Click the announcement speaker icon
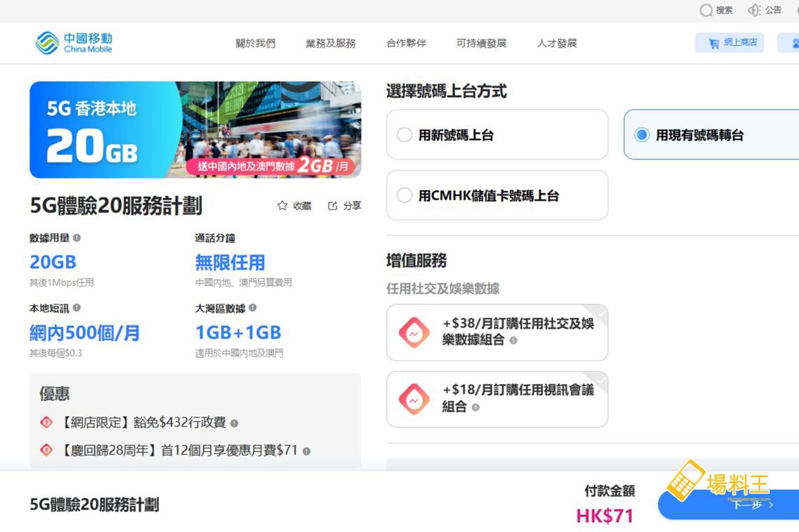Viewport: 799px width, 532px height. (754, 11)
